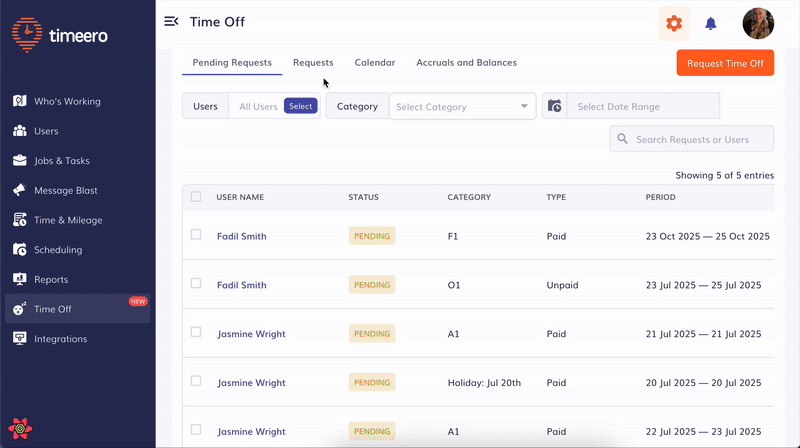800x448 pixels.
Task: Click the Select button for Users filter
Action: 300,106
